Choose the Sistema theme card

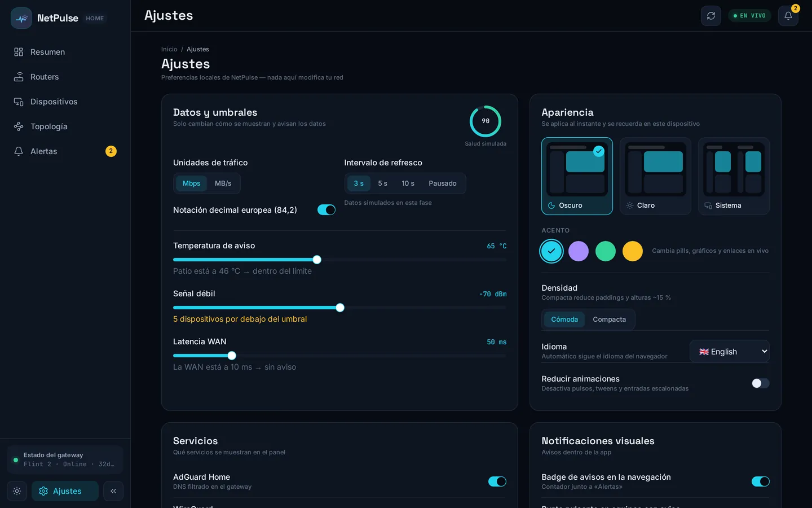pyautogui.click(x=734, y=176)
